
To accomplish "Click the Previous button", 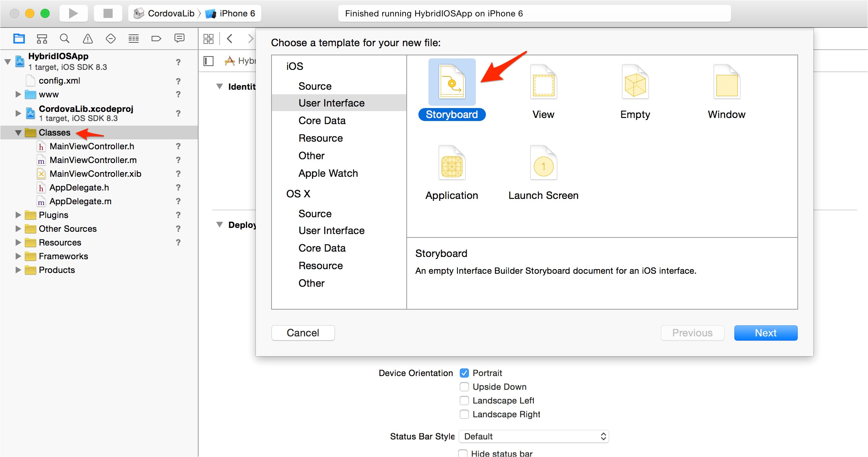I will 692,333.
